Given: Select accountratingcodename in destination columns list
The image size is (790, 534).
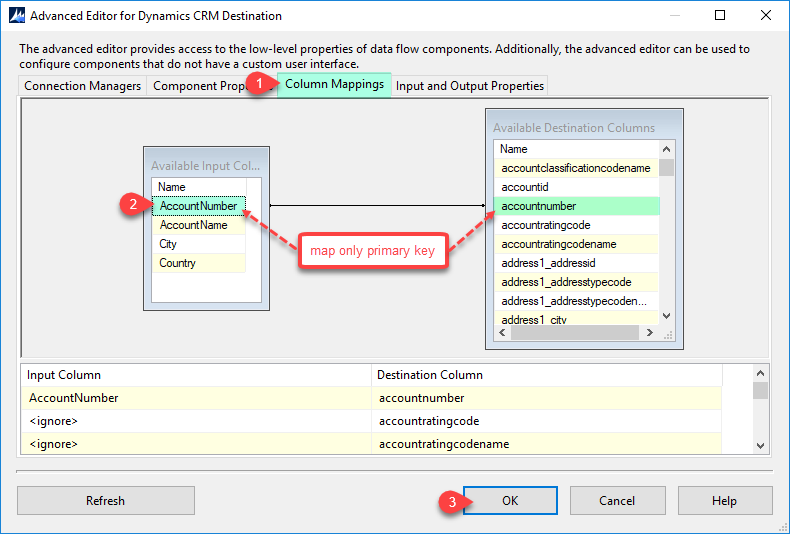Looking at the screenshot, I should pos(576,244).
